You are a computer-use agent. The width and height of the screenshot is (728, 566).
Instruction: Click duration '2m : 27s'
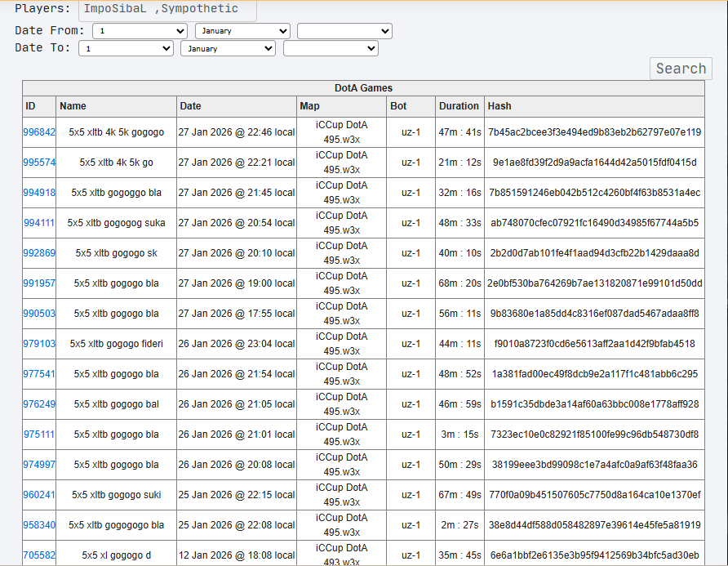(459, 525)
